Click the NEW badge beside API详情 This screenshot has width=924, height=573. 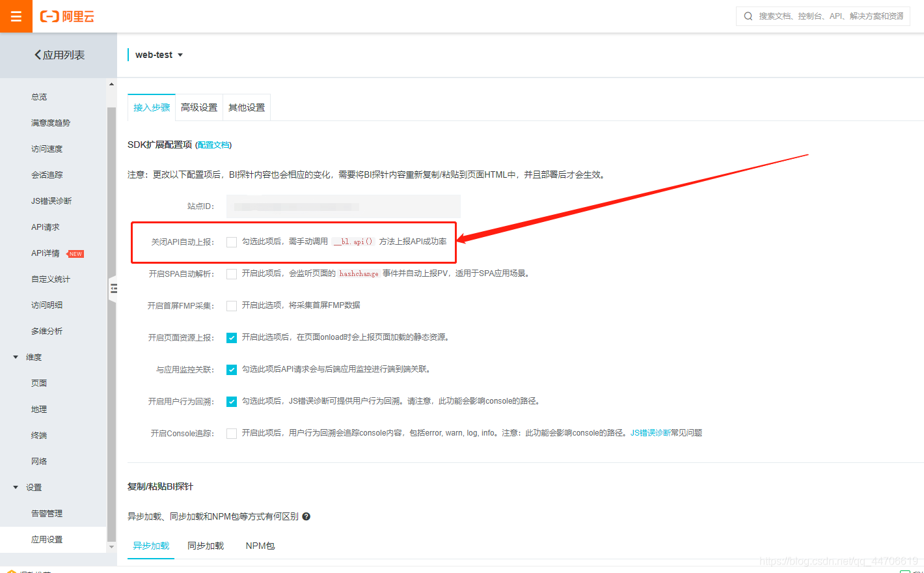[75, 254]
